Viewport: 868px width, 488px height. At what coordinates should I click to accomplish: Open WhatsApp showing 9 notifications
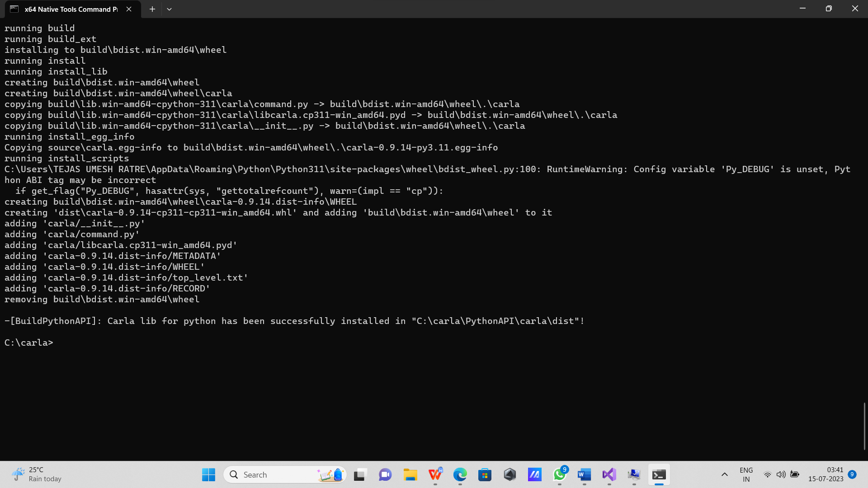click(559, 474)
